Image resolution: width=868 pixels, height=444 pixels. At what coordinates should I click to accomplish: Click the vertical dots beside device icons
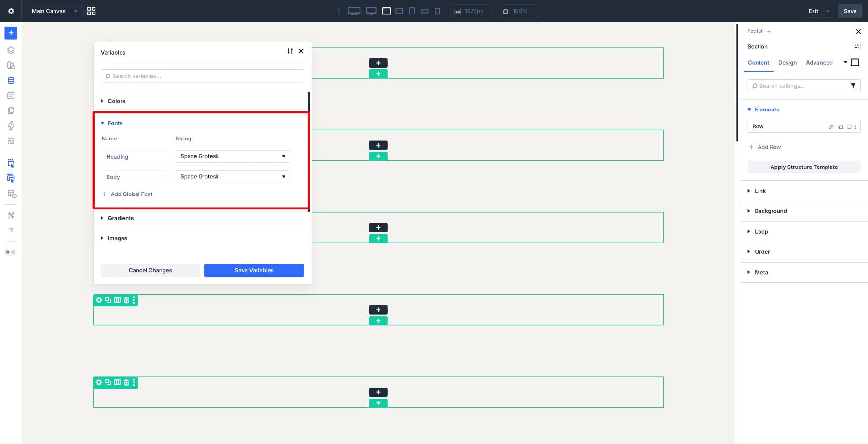click(339, 11)
